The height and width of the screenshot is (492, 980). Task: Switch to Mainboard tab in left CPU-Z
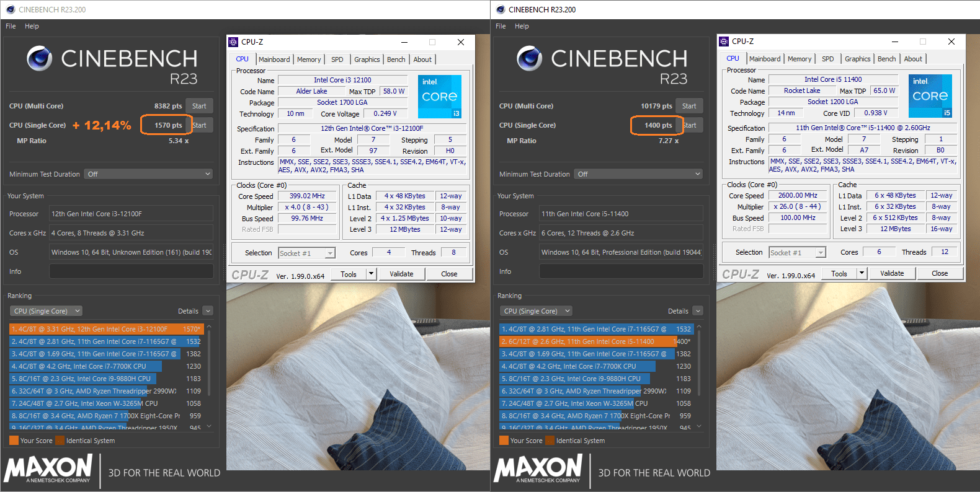coord(274,59)
